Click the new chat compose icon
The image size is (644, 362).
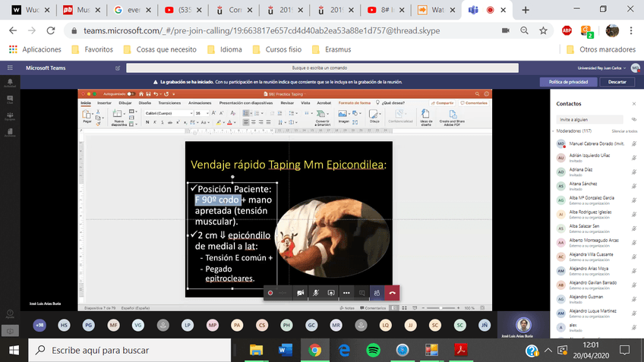118,68
